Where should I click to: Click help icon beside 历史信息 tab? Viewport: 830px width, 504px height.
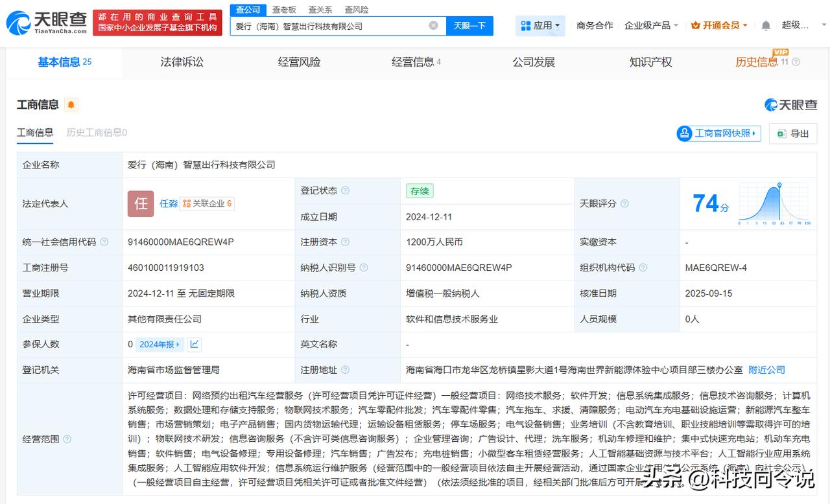pyautogui.click(x=796, y=62)
